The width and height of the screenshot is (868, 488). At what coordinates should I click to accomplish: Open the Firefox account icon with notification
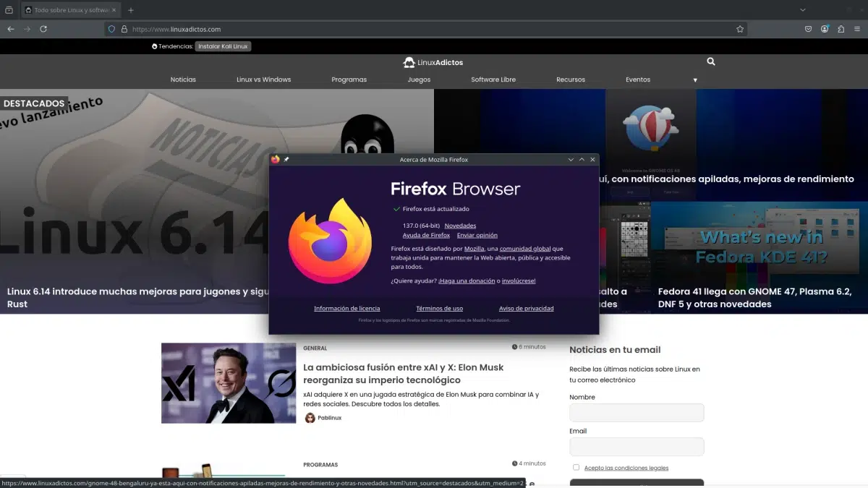tap(825, 29)
